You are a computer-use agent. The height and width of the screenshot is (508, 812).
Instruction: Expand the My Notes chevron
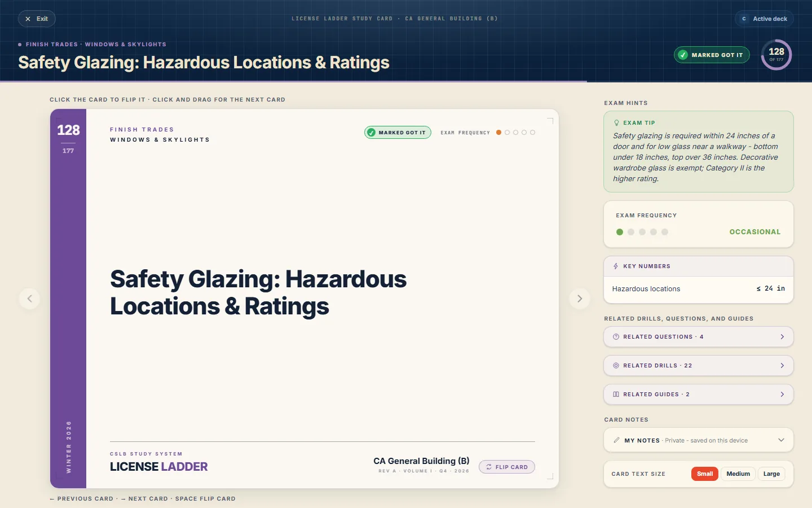coord(781,440)
